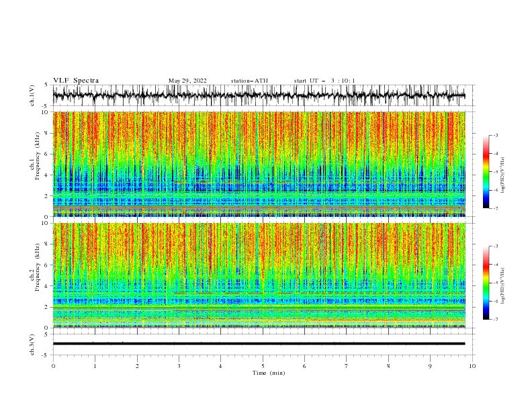Click the "ch.1(V)" axis label

click(x=32, y=95)
